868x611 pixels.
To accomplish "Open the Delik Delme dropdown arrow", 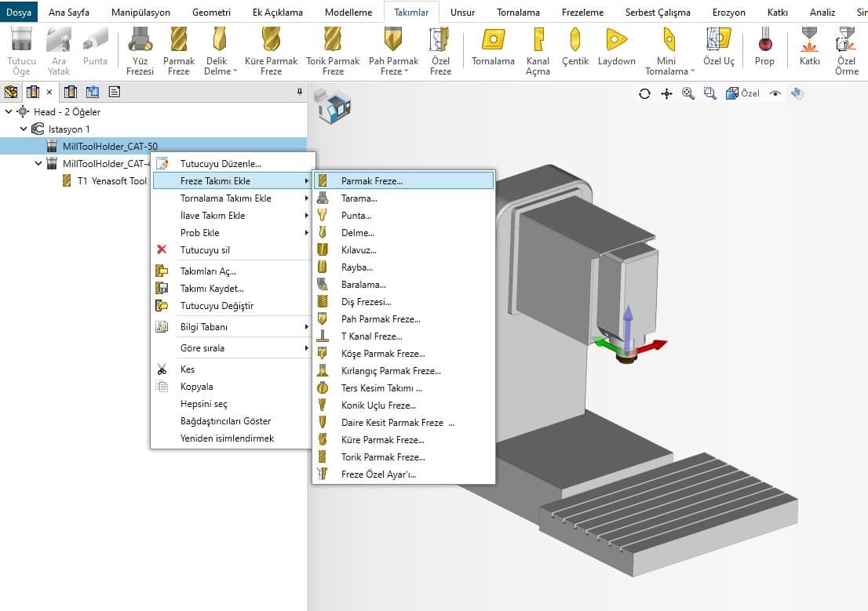I will pyautogui.click(x=235, y=71).
